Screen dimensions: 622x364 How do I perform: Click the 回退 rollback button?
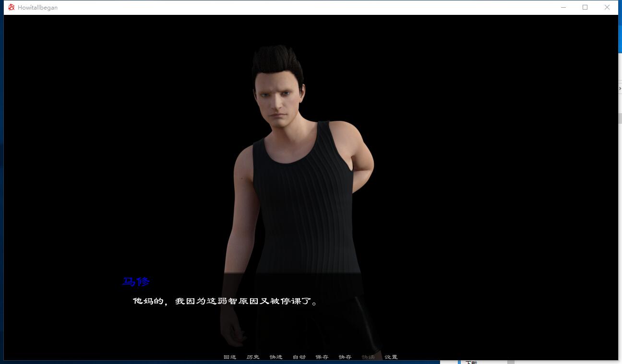[x=230, y=357]
